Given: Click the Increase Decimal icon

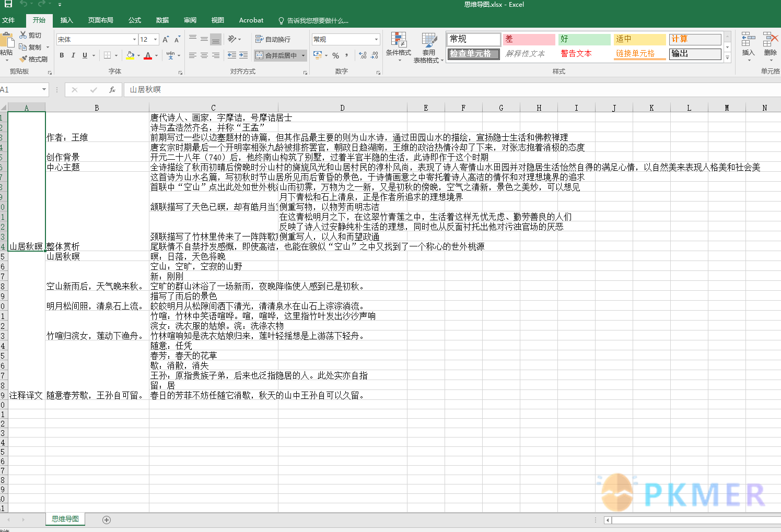Looking at the screenshot, I should 363,55.
